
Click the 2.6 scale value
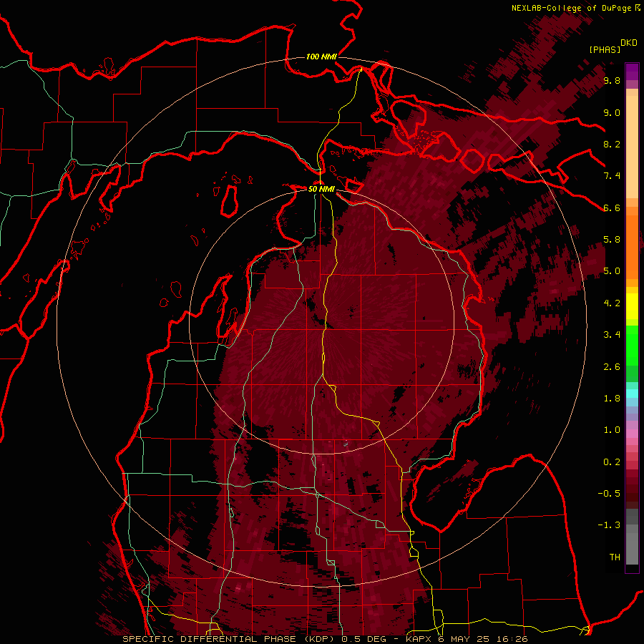[x=612, y=367]
